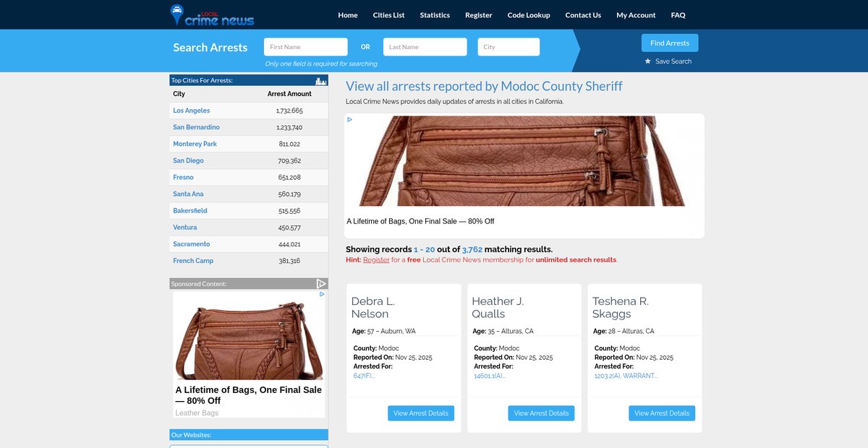Open the San Bernardino city link
This screenshot has width=868, height=448.
(196, 127)
